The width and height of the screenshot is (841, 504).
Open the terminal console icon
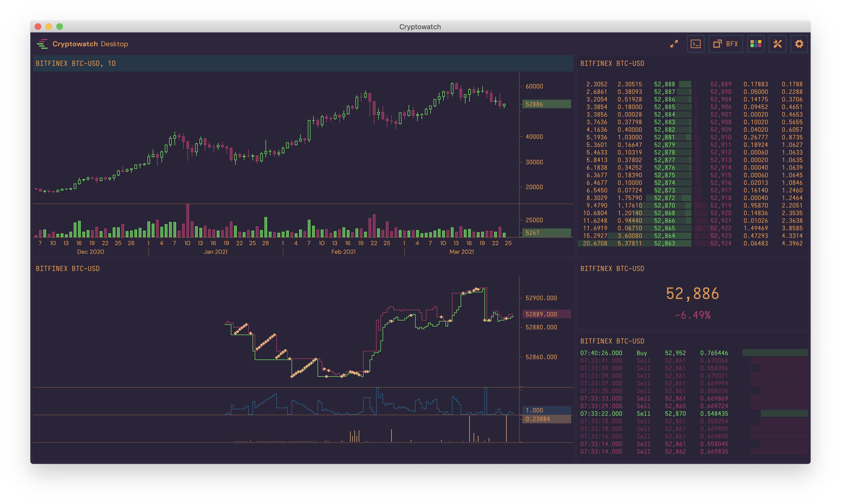[696, 44]
